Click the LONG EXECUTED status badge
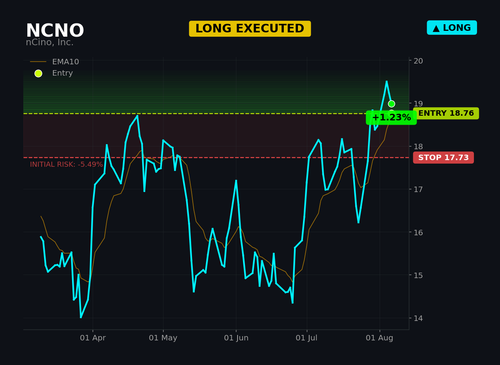This screenshot has width=500, height=365. coord(250,29)
